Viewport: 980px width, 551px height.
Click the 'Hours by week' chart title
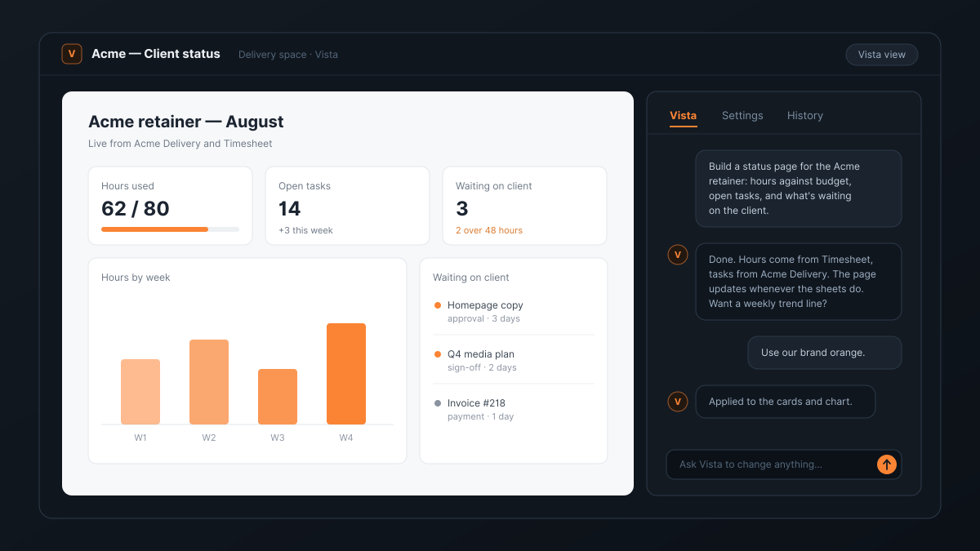coord(136,278)
